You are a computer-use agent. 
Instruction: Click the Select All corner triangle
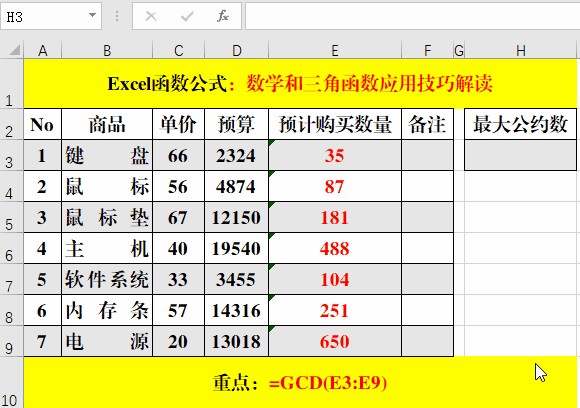point(14,50)
